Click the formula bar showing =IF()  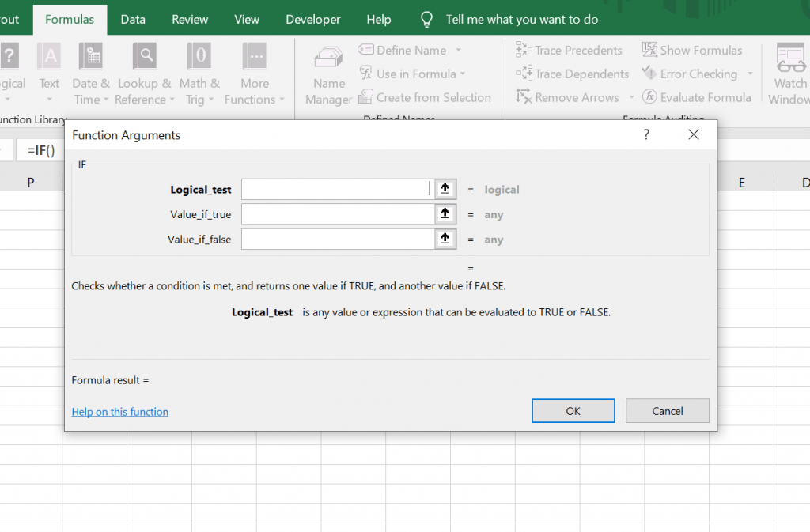[41, 150]
